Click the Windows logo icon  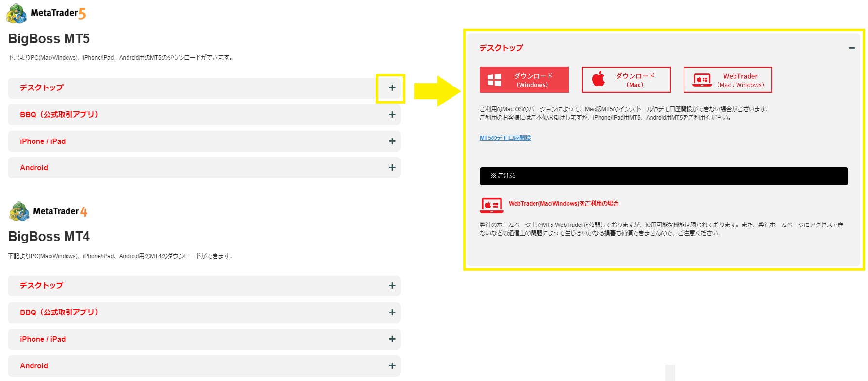coord(495,80)
